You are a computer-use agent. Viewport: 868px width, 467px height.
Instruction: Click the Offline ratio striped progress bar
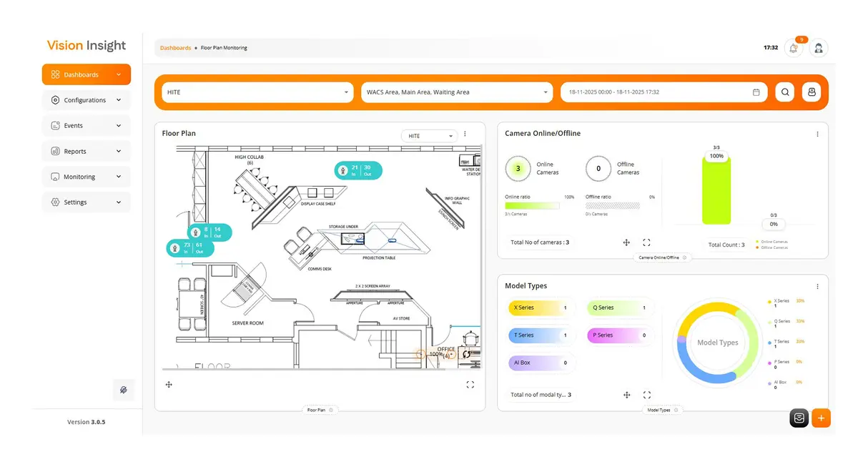pyautogui.click(x=612, y=205)
